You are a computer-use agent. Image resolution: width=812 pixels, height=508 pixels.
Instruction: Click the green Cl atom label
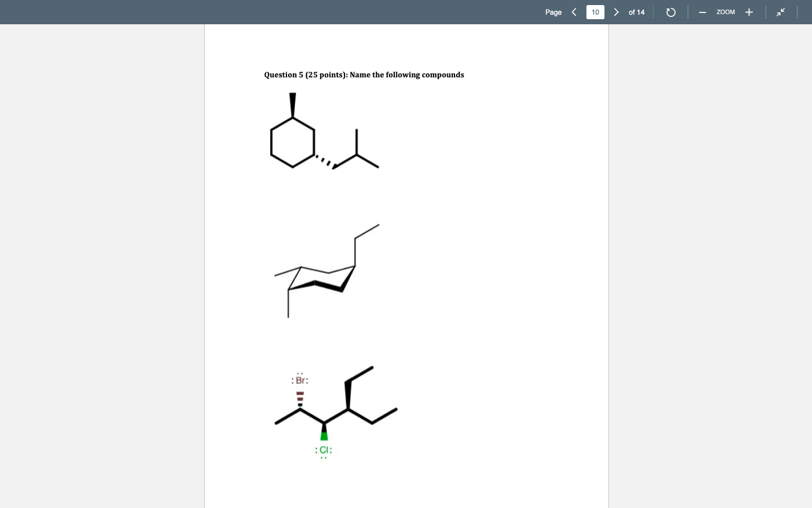[x=324, y=450]
